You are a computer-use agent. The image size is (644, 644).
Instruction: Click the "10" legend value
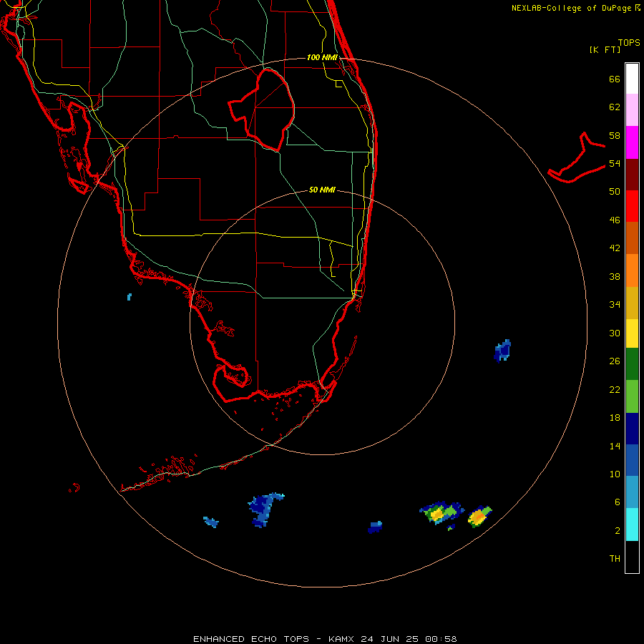click(x=615, y=474)
